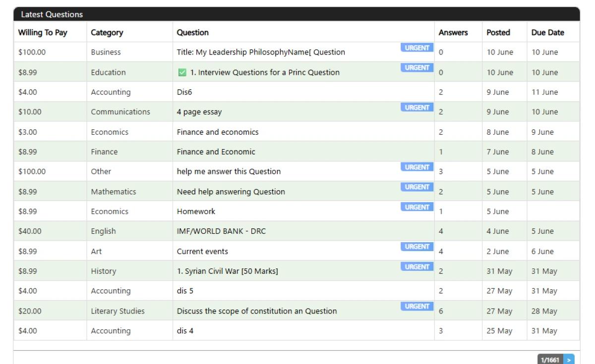Click URGENT badge on Need help answering Question

click(417, 187)
